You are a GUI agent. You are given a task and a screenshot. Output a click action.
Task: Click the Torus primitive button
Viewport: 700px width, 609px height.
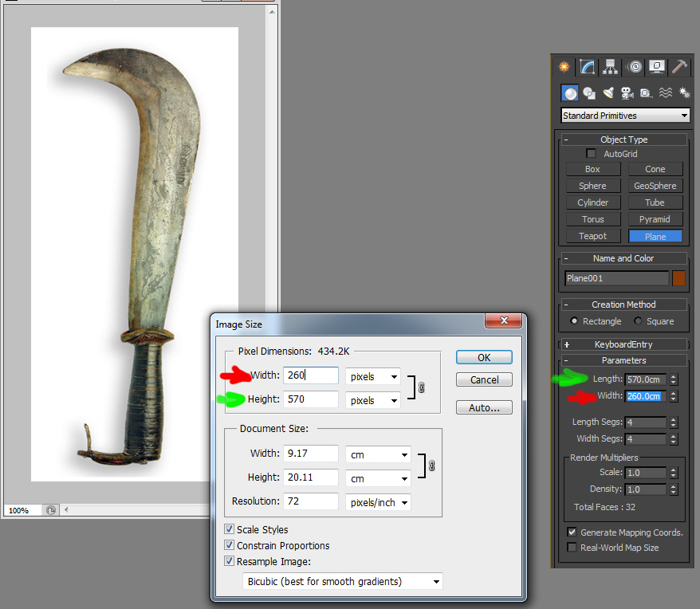(x=593, y=219)
